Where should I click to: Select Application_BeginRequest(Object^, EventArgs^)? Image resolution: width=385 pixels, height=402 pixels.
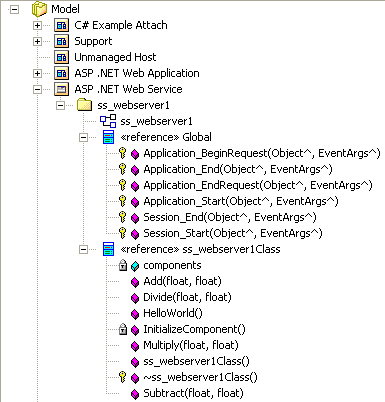point(262,154)
